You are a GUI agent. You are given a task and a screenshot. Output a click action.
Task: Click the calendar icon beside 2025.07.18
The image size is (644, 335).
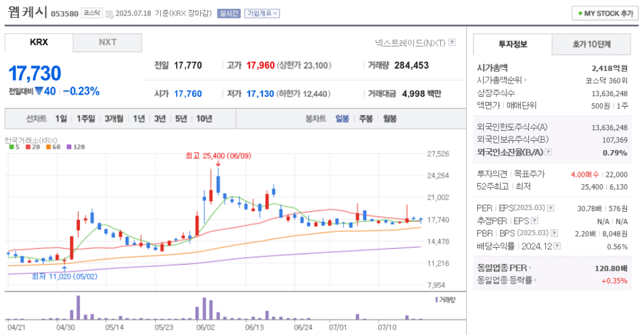click(109, 14)
